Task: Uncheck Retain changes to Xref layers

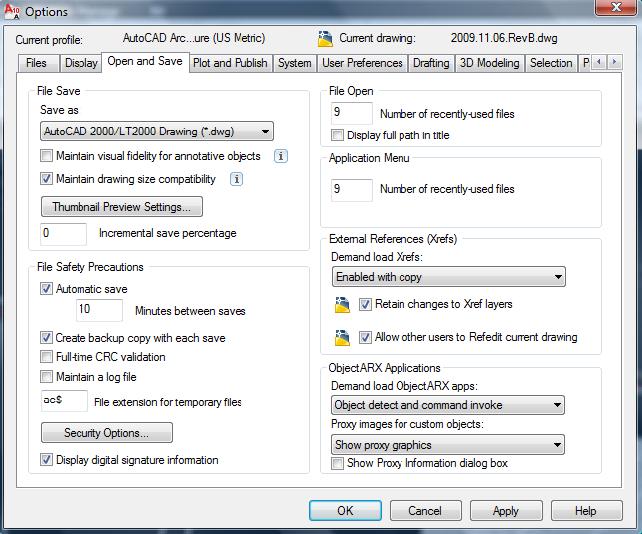Action: [x=365, y=304]
